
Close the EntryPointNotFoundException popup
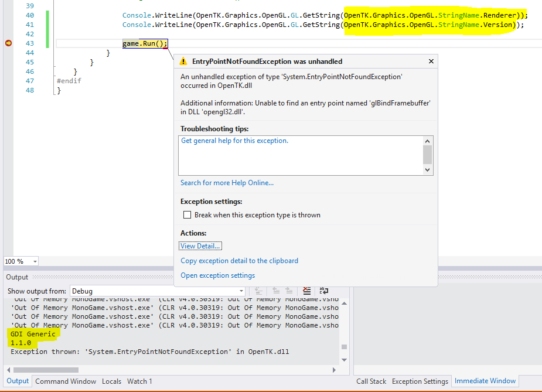(431, 61)
